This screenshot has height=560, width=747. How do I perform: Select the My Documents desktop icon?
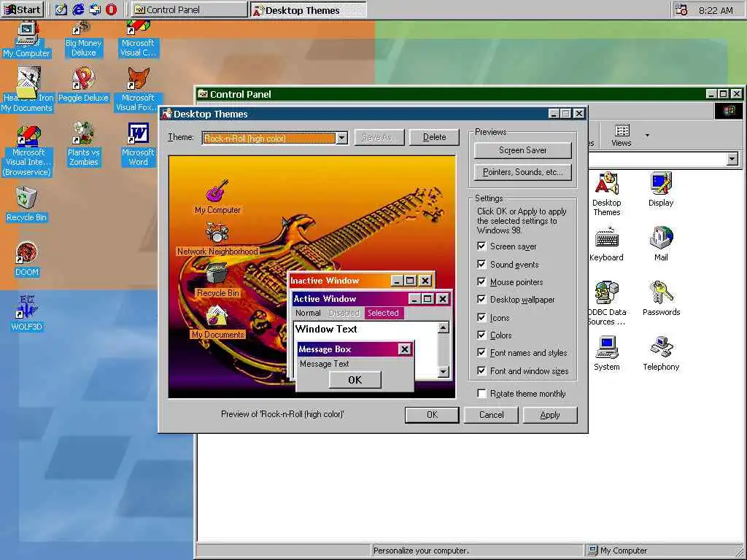pyautogui.click(x=27, y=90)
